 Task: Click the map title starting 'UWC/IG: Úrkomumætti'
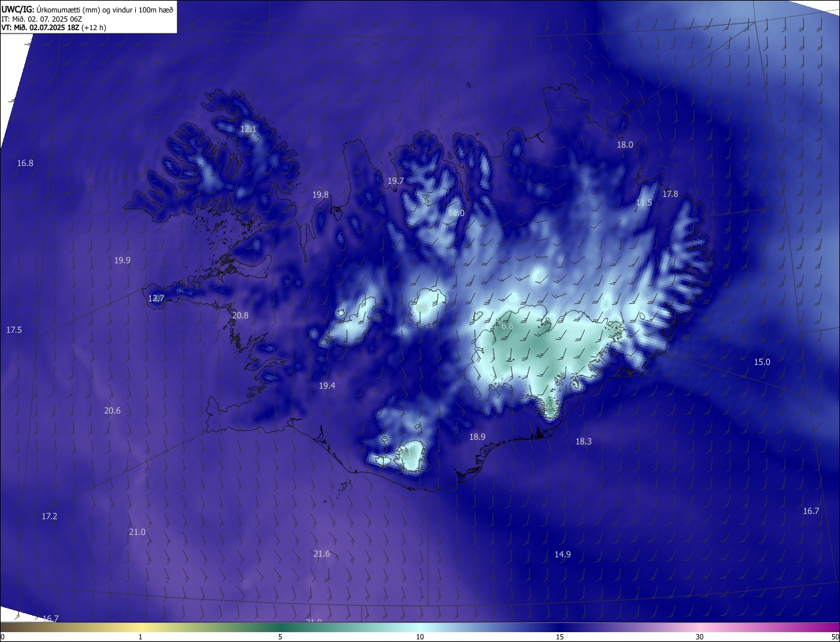[87, 9]
